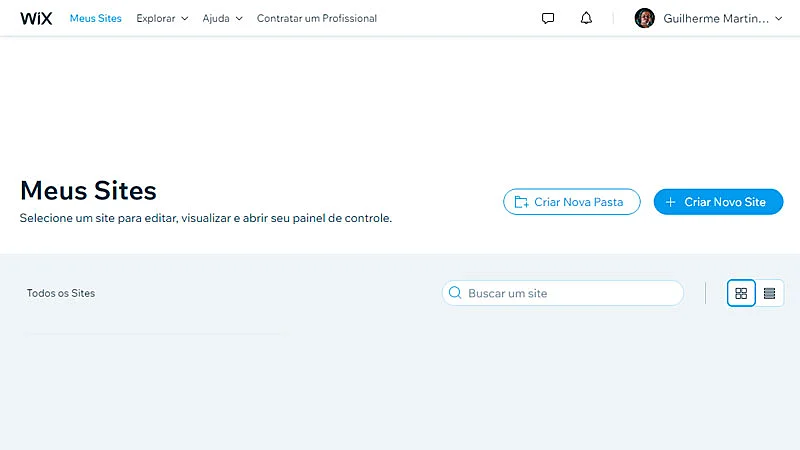
Task: Switch to list view
Action: 769,293
